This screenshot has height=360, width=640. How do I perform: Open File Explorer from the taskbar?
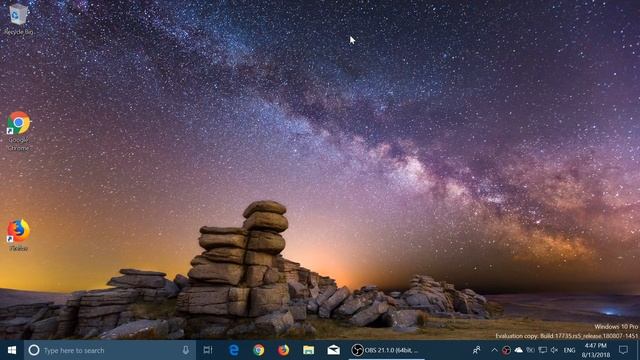coord(309,350)
